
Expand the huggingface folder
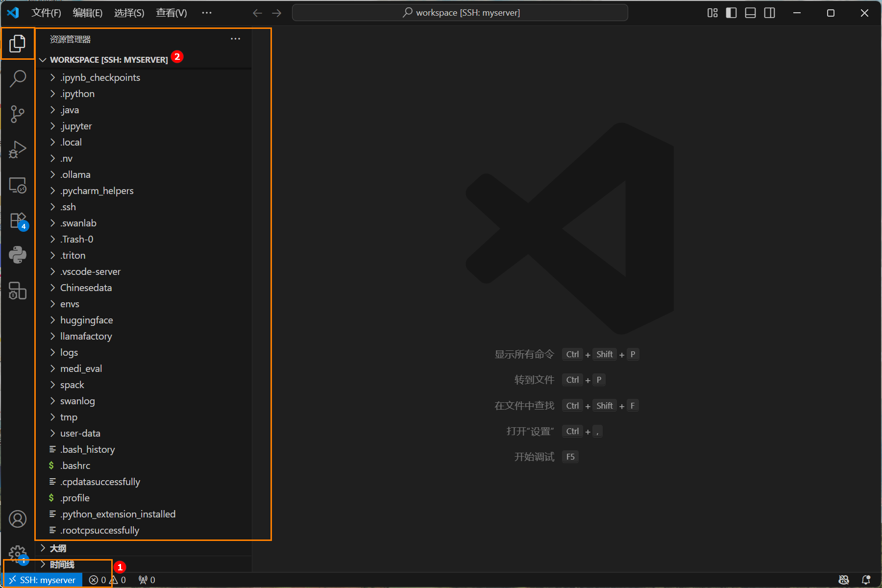point(86,320)
